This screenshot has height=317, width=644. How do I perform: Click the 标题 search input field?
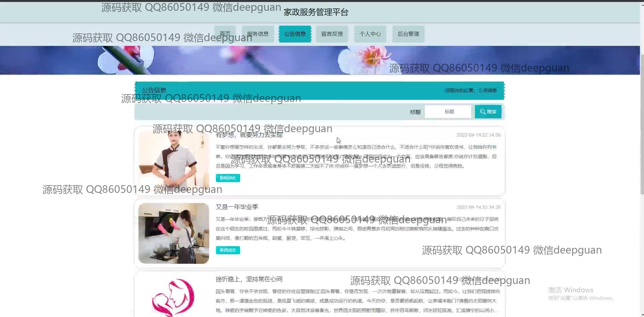pyautogui.click(x=448, y=112)
